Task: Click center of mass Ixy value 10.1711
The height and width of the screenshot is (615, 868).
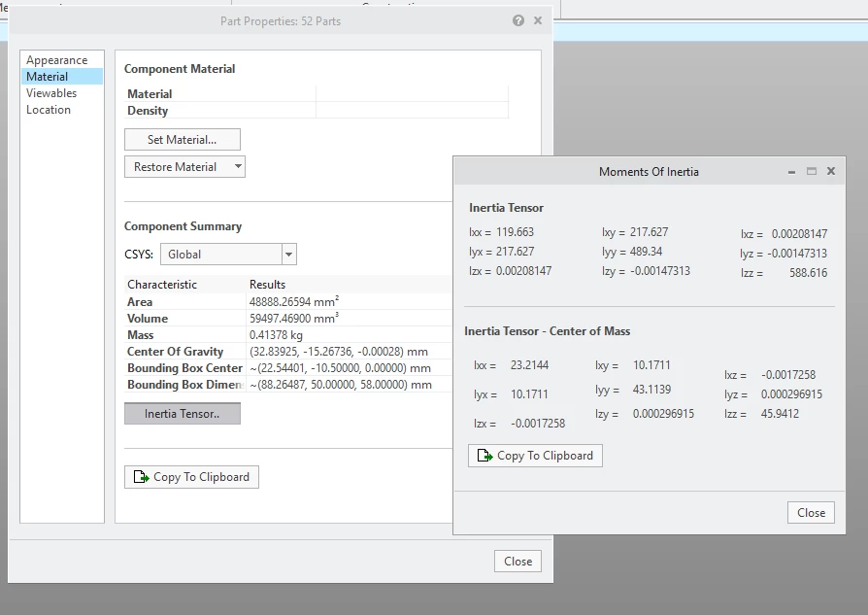Action: (651, 365)
